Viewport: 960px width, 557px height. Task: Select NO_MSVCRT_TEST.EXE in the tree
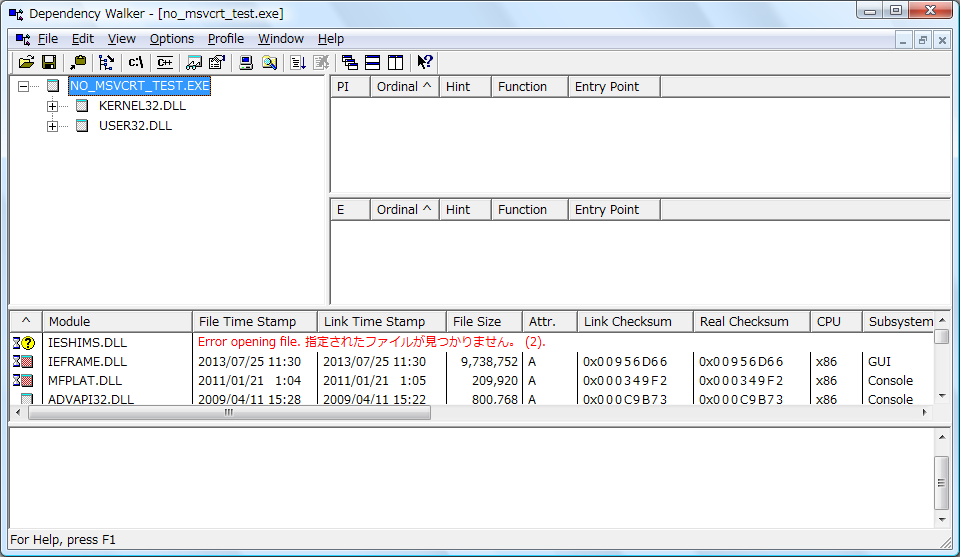pyautogui.click(x=140, y=86)
